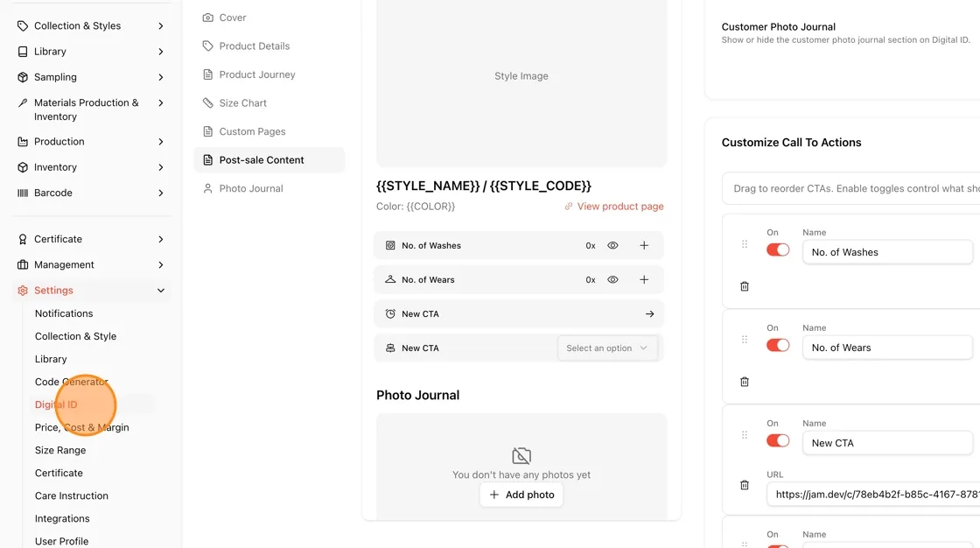Click the Inventory box icon
The height and width of the screenshot is (548, 980).
point(23,167)
